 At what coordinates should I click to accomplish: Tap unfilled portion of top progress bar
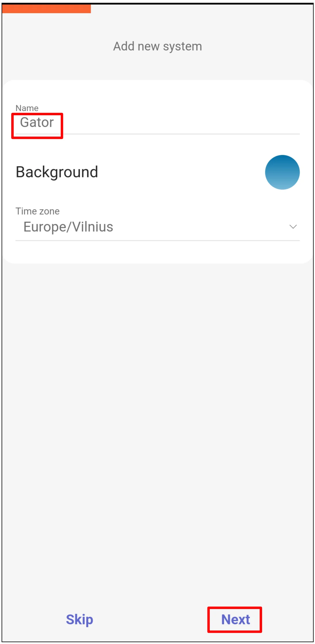point(202,9)
